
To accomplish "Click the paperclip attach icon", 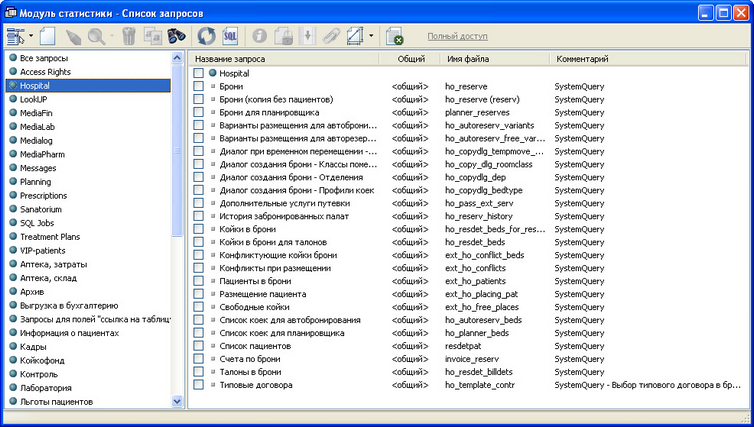I will pyautogui.click(x=331, y=36).
